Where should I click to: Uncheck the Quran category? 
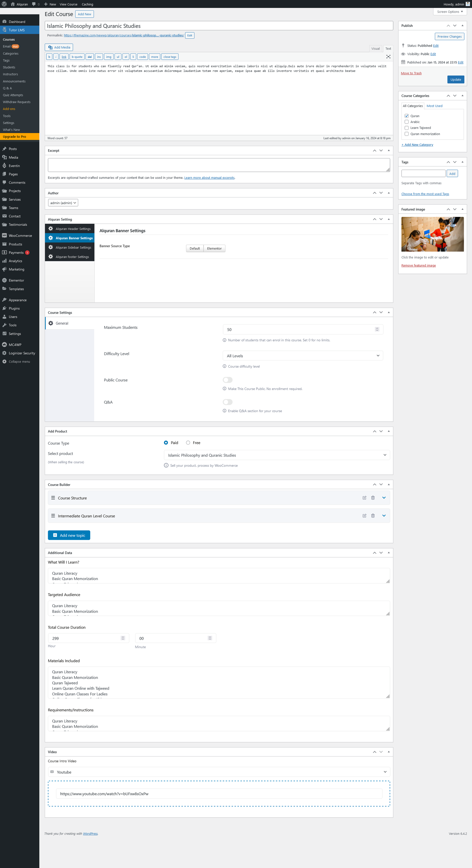(407, 116)
